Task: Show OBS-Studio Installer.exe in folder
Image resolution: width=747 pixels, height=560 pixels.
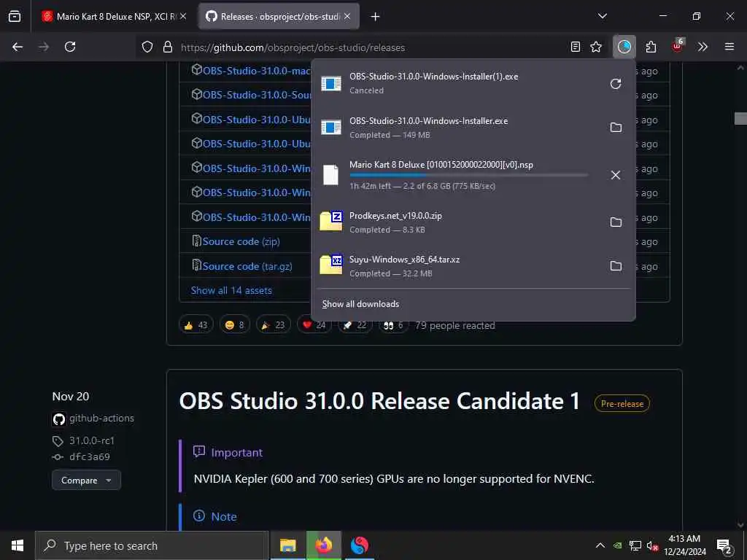Action: (616, 127)
